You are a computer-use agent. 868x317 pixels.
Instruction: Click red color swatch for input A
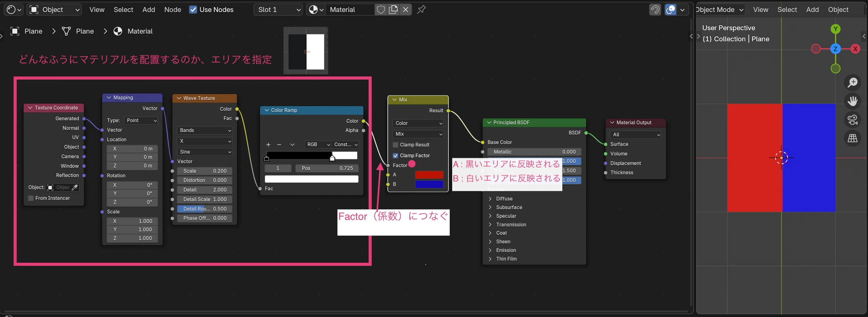429,175
